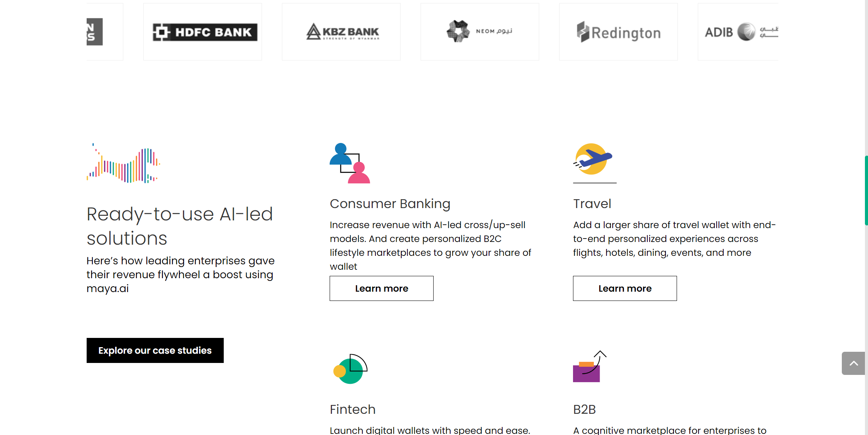Select the NEOM logo tile
Viewport: 868px width, 435px height.
point(480,32)
